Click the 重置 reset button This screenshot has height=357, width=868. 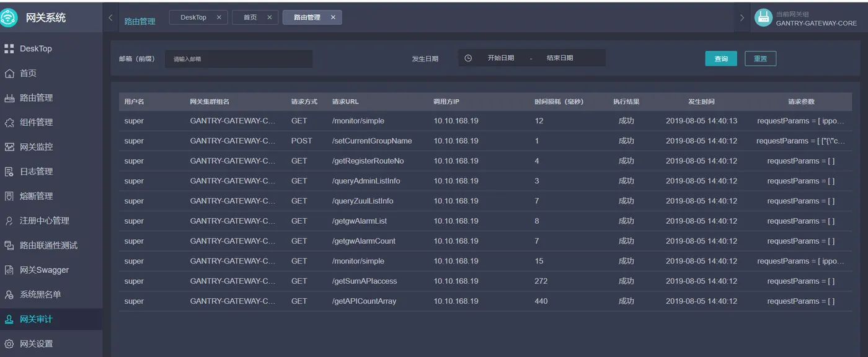click(760, 59)
